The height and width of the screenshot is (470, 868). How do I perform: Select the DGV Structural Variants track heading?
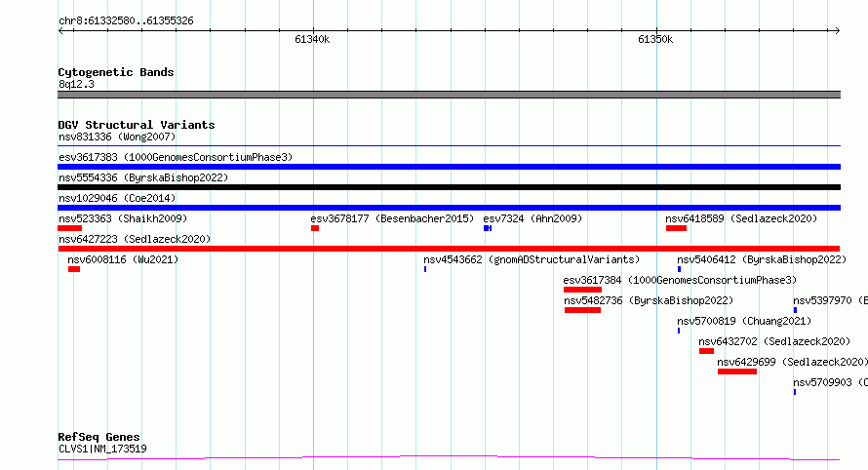tap(137, 125)
